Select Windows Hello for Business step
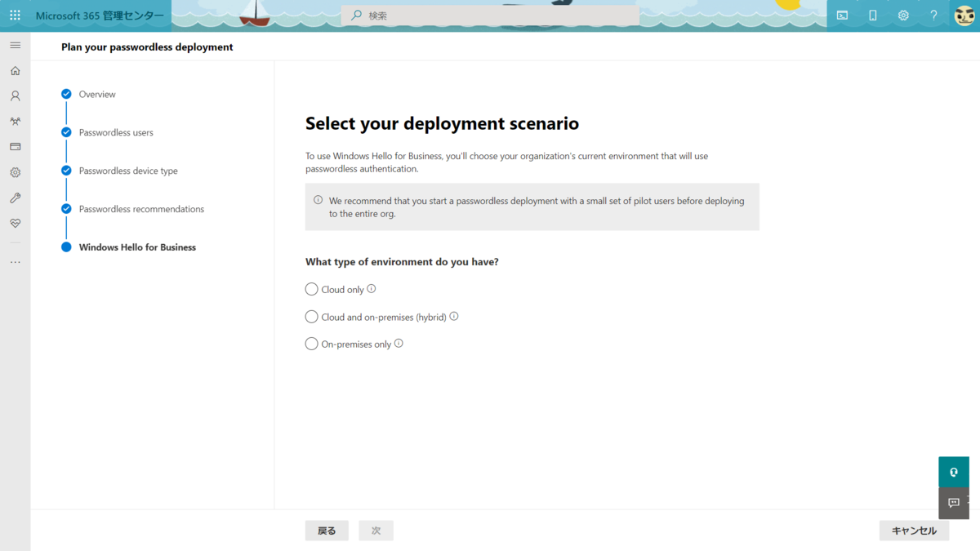980x551 pixels. [x=137, y=247]
